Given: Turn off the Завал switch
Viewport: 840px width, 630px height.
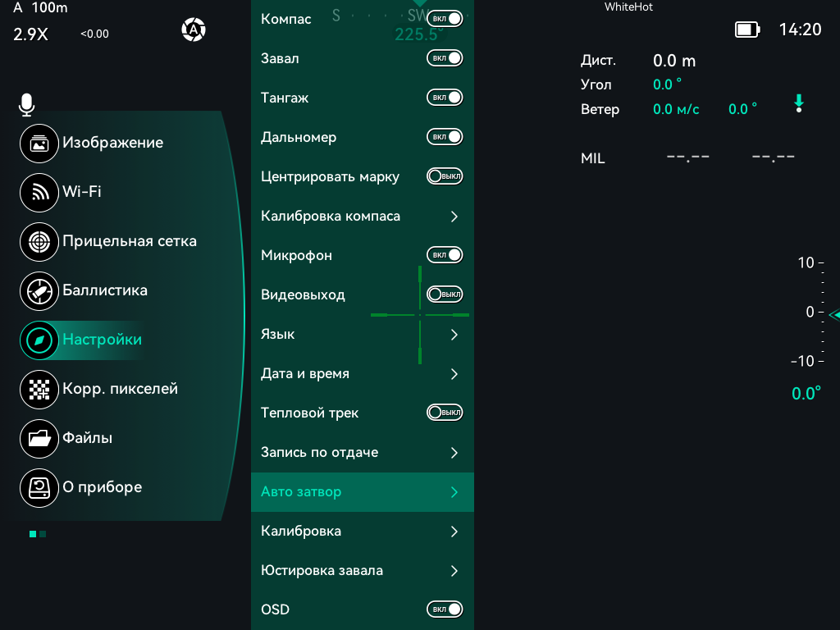Looking at the screenshot, I should point(445,58).
